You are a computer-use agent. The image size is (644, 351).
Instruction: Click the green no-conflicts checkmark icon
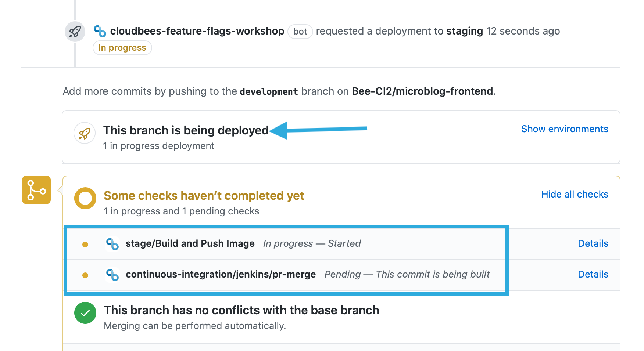point(85,313)
